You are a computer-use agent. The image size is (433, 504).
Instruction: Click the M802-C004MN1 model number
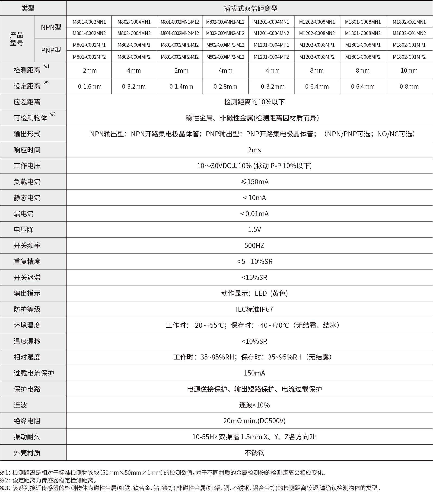coord(134,22)
